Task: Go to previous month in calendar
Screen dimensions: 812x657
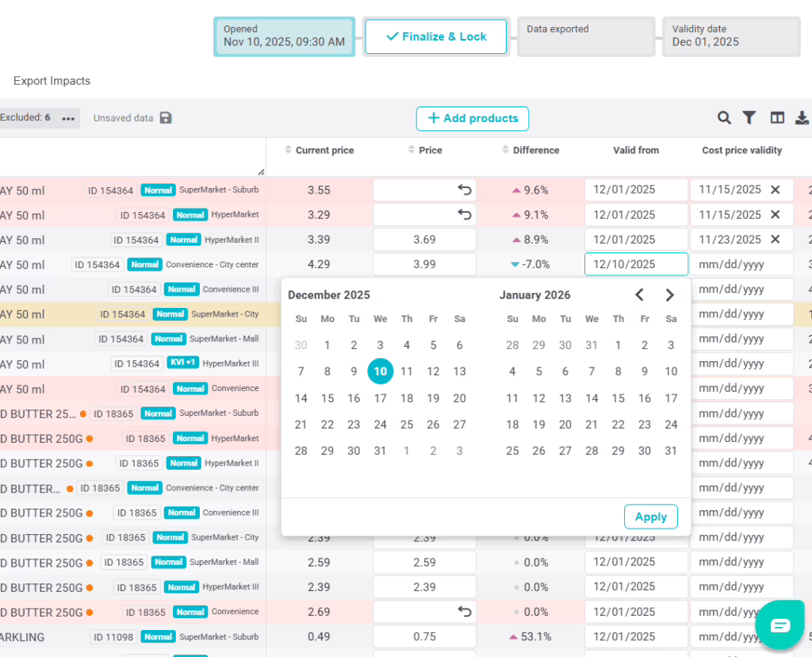Action: pos(640,295)
